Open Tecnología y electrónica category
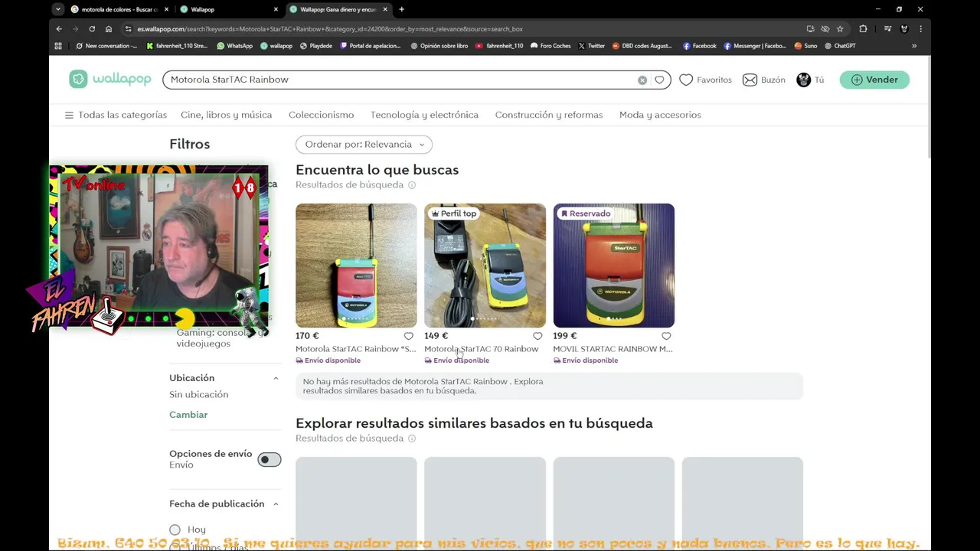The height and width of the screenshot is (551, 980). (x=424, y=115)
